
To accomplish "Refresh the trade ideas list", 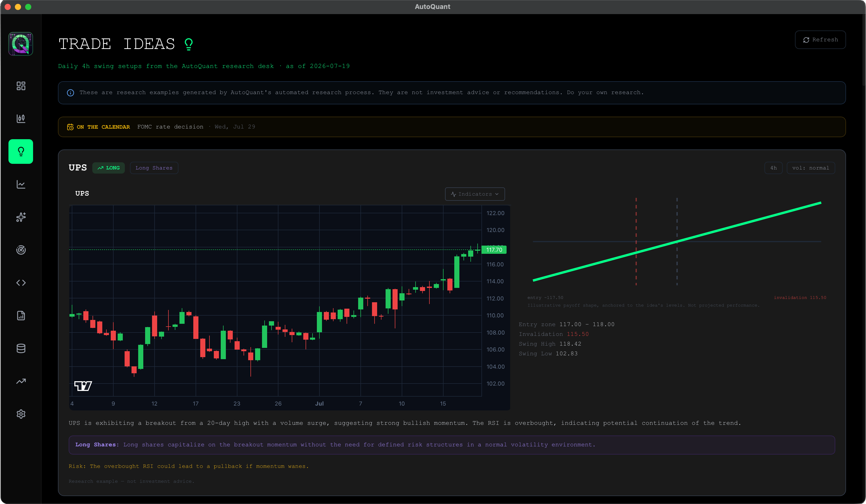I will pos(820,40).
